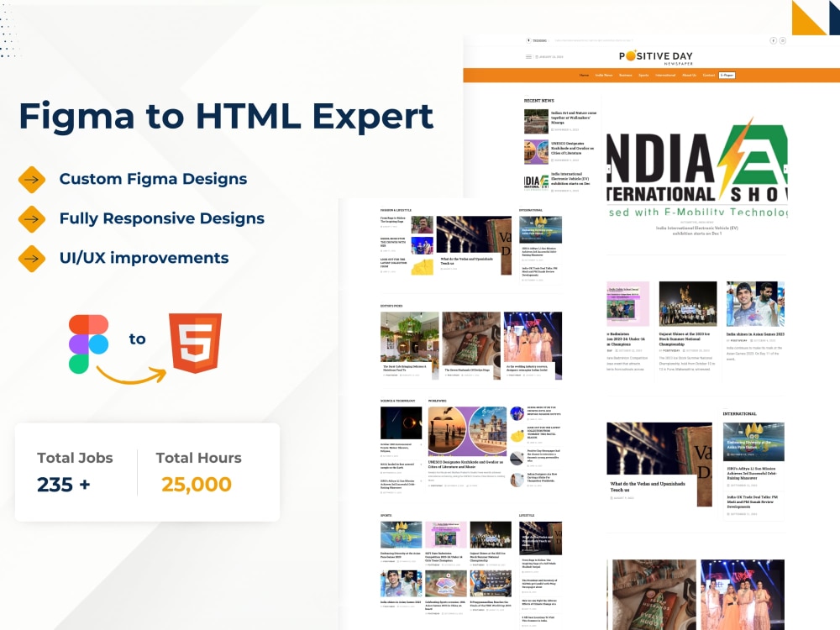Image resolution: width=840 pixels, height=630 pixels.
Task: Click the Asian Games athletes photo
Action: coord(755,304)
